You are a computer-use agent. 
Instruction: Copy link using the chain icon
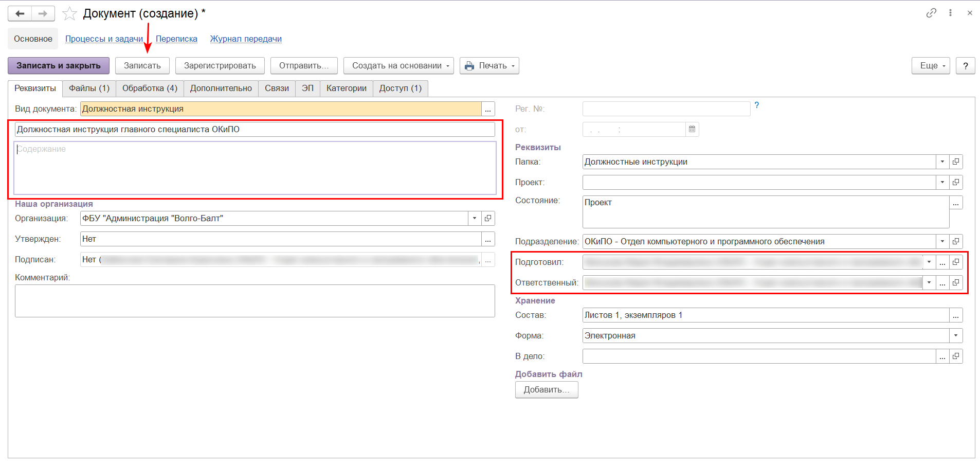931,13
